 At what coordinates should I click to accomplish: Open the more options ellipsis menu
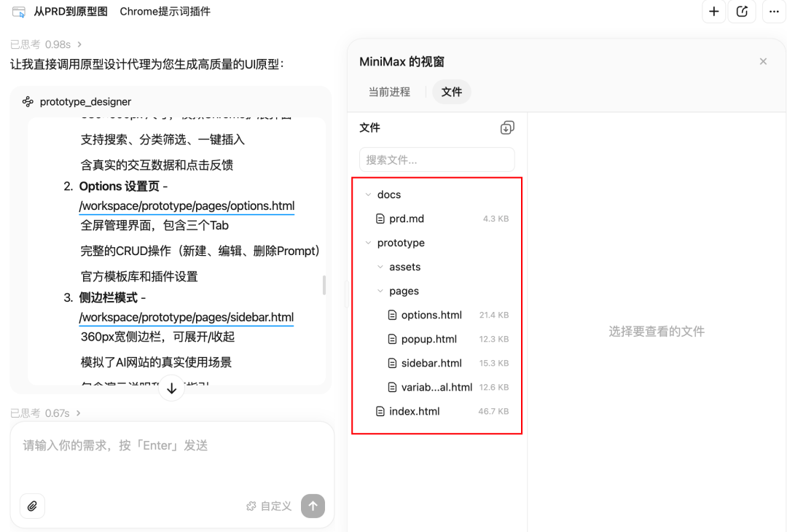pos(773,12)
